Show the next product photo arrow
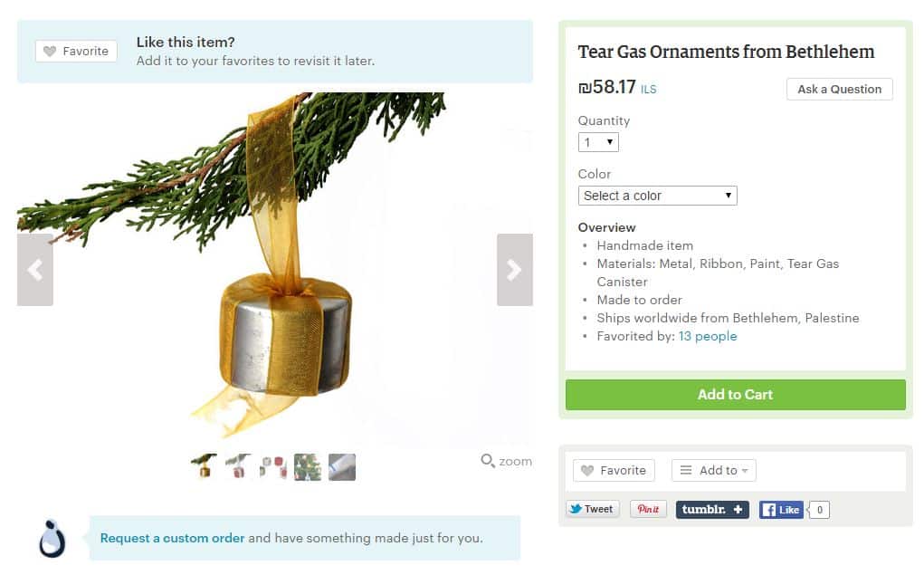This screenshot has width=924, height=575. [x=514, y=270]
